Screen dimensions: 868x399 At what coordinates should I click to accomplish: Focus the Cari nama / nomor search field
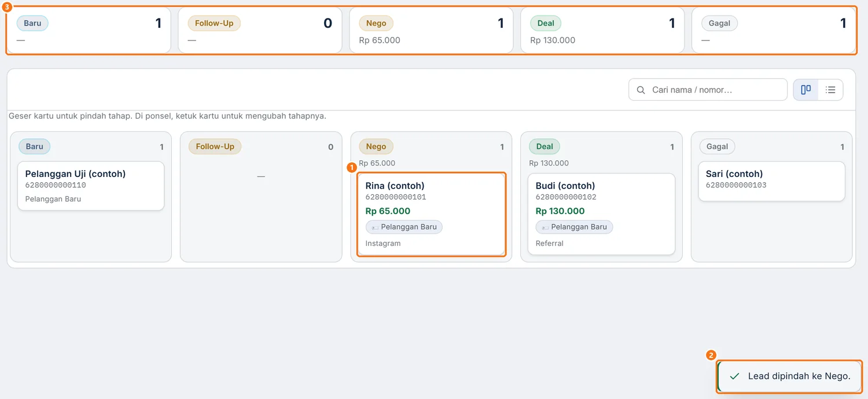708,90
